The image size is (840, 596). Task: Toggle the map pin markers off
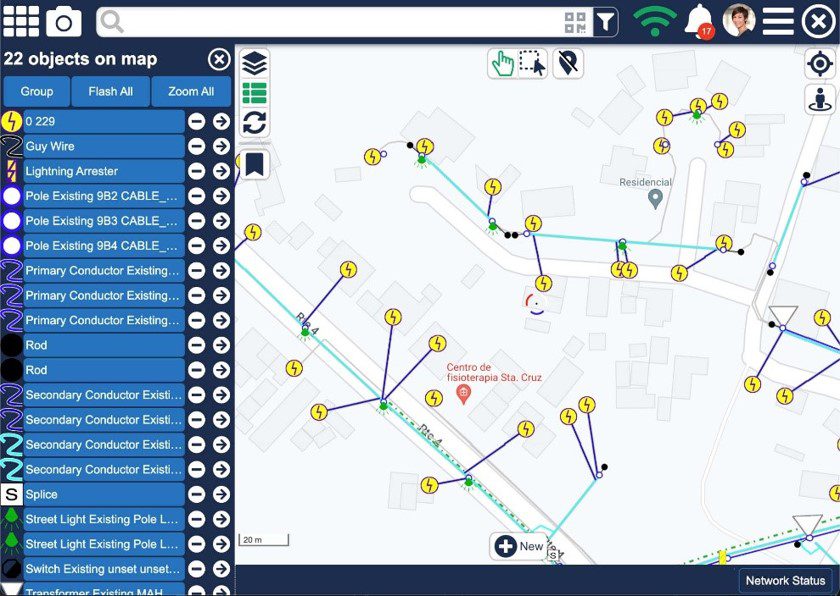[568, 63]
